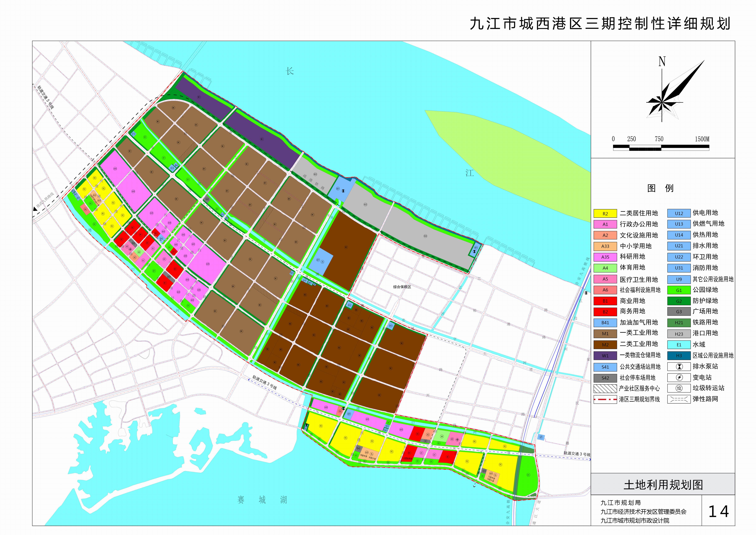This screenshot has width=756, height=535.
Task: Select the U22 sanitation legend swatch
Action: click(x=679, y=257)
